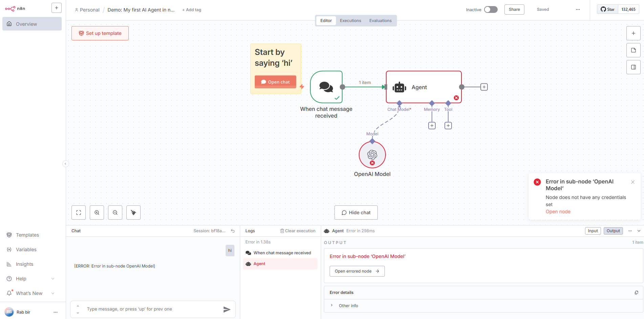Image resolution: width=644 pixels, height=319 pixels.
Task: Show previous chat message with up arrow
Action: click(x=78, y=306)
